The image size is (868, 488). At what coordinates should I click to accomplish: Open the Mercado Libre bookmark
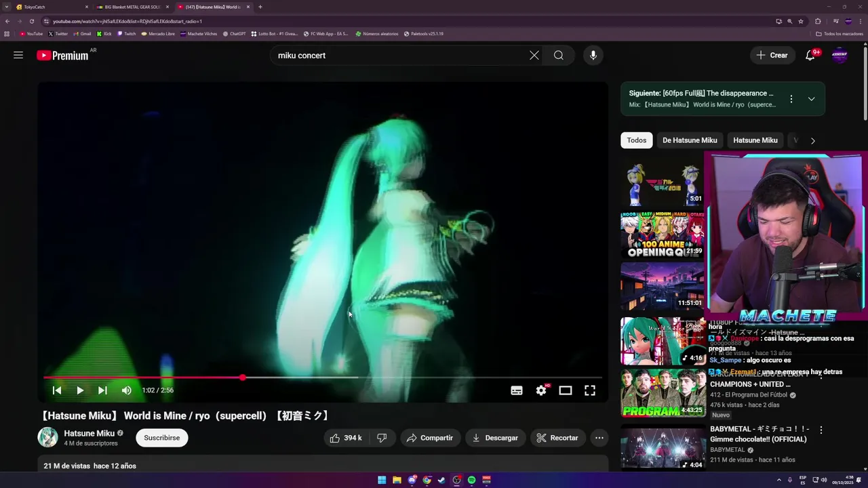coord(158,33)
